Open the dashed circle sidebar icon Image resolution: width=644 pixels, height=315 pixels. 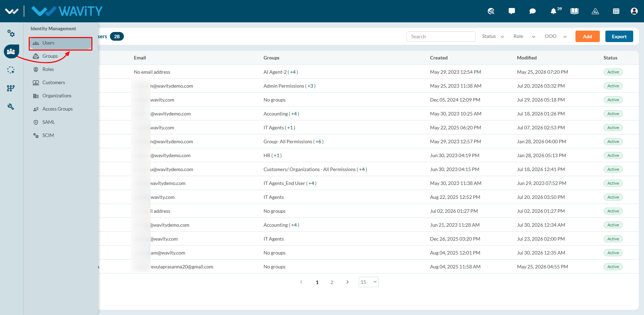pyautogui.click(x=11, y=70)
